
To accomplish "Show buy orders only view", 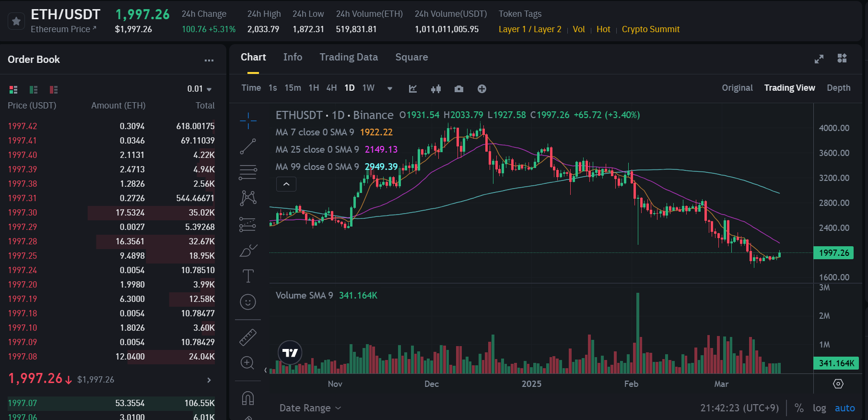I will [34, 90].
